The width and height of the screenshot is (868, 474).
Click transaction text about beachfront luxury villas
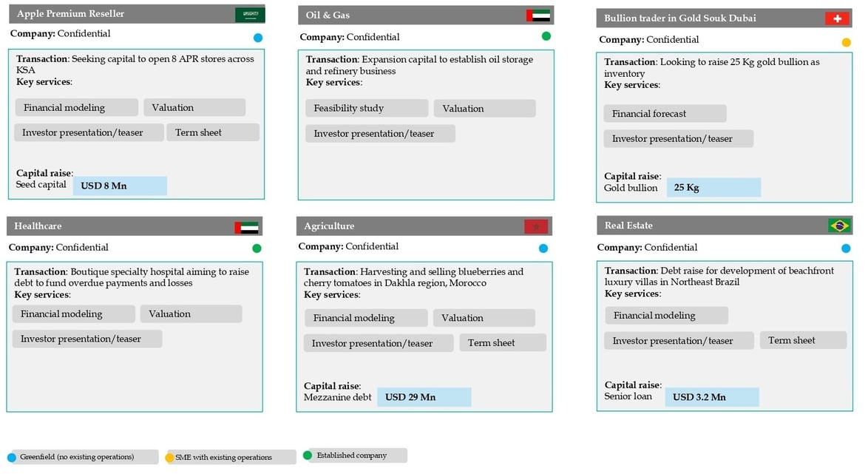point(719,276)
